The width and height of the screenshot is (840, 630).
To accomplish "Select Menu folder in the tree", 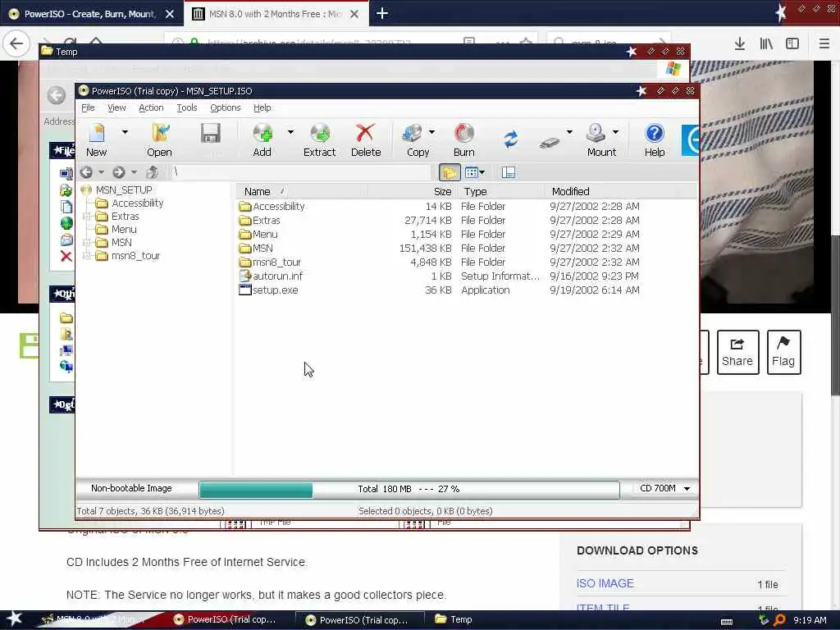I will pyautogui.click(x=124, y=230).
